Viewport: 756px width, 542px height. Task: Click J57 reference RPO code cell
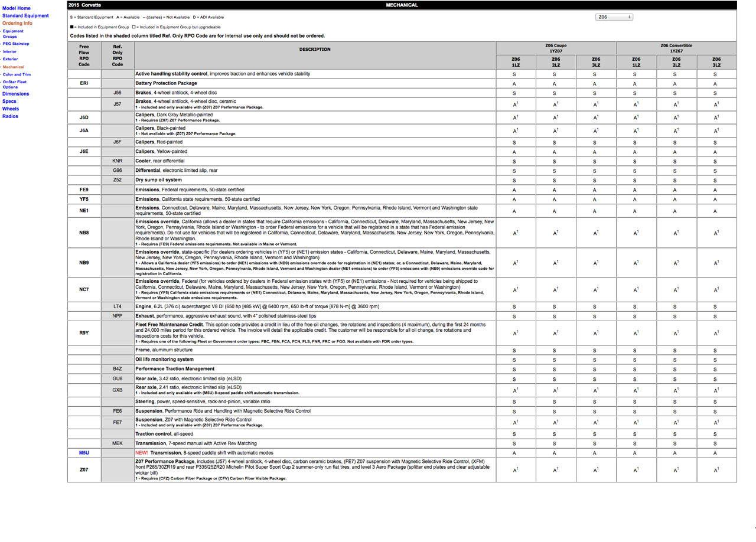coord(118,104)
